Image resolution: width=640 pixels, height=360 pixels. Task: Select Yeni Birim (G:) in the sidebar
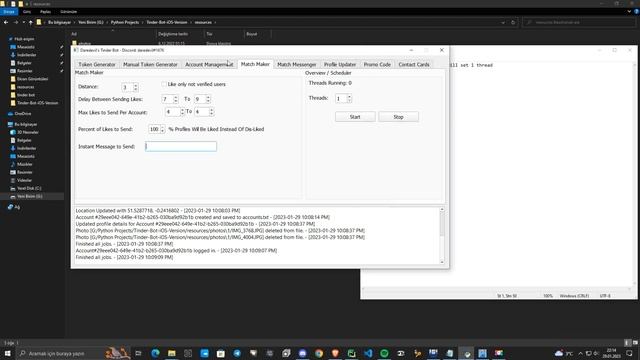pyautogui.click(x=29, y=196)
